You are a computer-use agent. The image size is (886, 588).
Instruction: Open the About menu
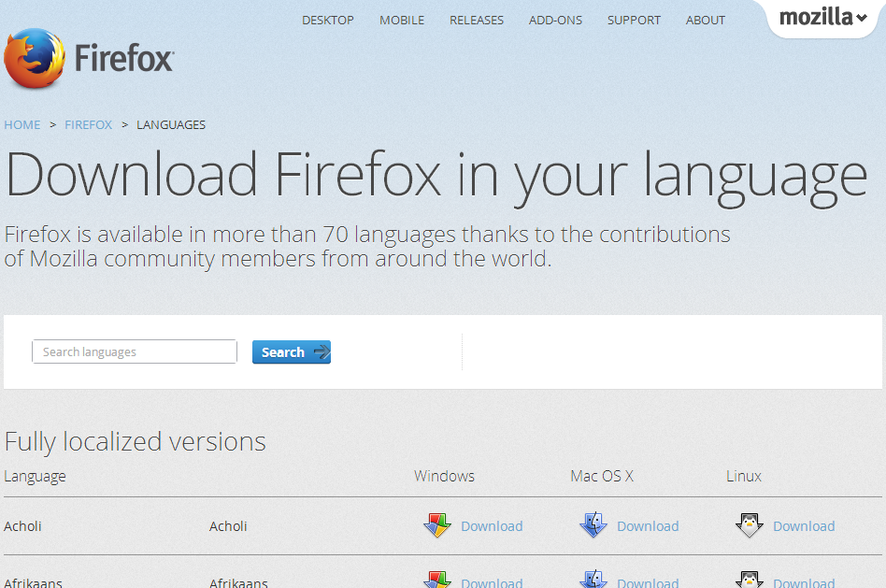(x=706, y=21)
